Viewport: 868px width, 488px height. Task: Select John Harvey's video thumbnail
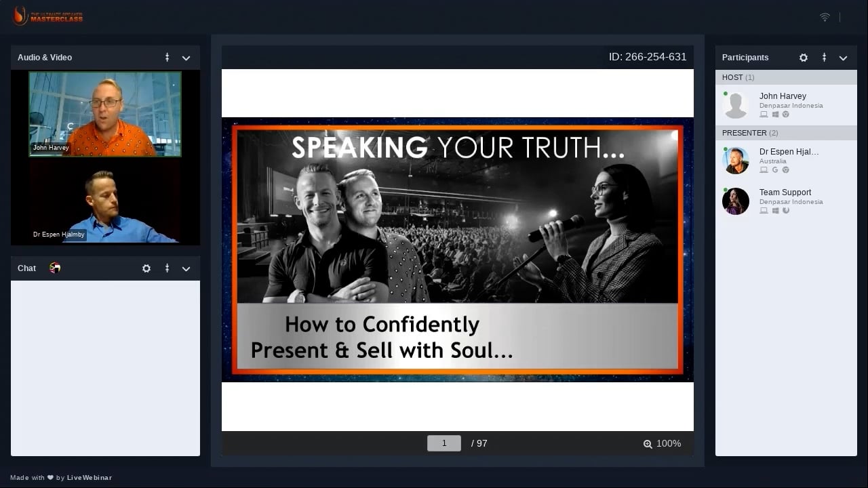pos(105,114)
